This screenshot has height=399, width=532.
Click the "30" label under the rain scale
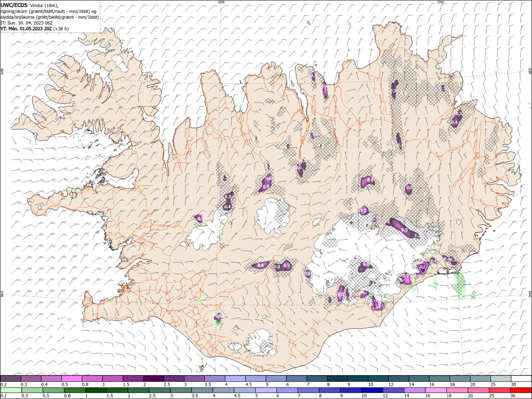(x=513, y=396)
